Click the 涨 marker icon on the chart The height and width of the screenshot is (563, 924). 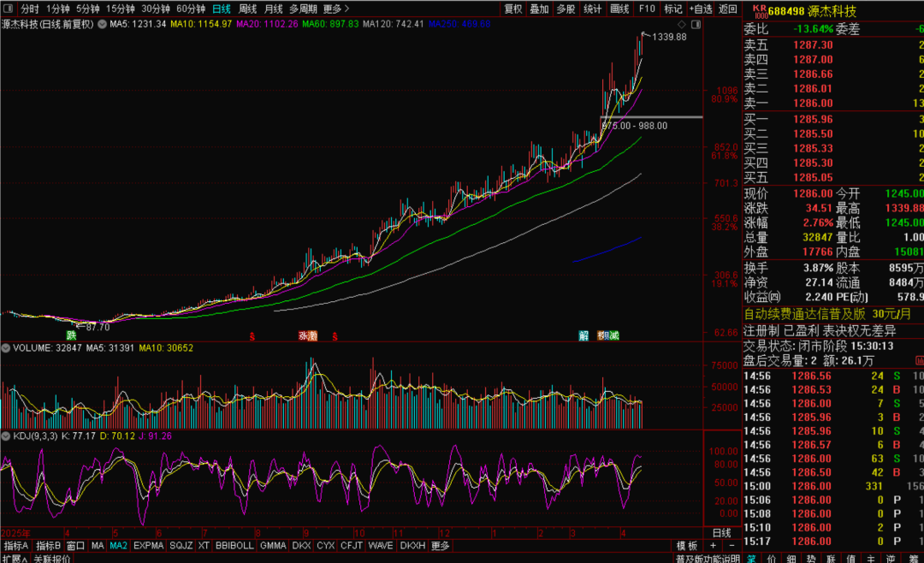303,336
